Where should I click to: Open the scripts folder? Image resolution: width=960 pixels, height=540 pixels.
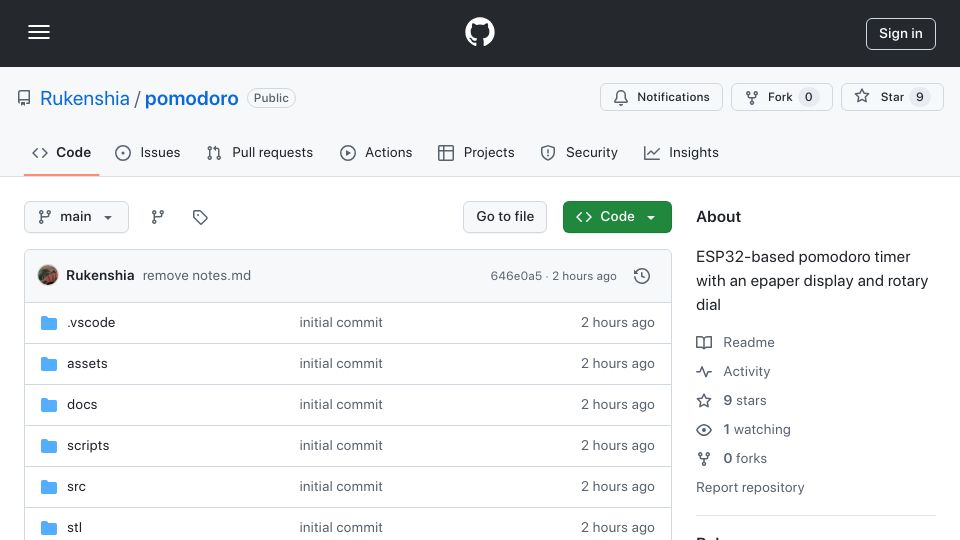[88, 446]
